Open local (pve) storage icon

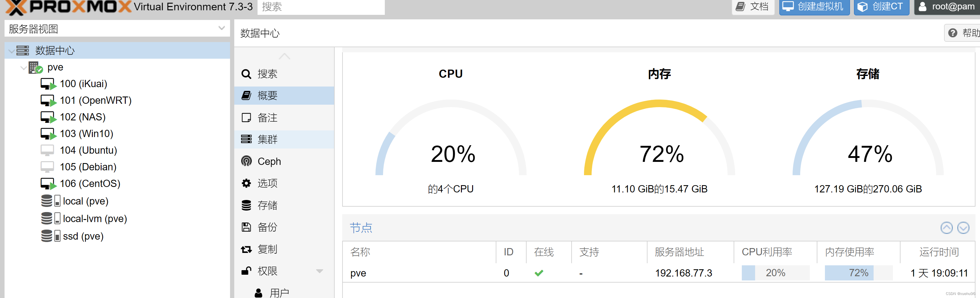[50, 201]
